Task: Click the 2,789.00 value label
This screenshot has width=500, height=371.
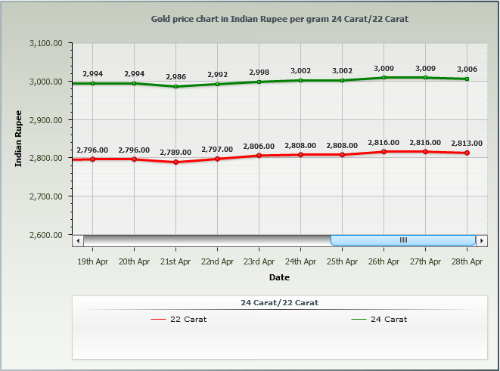Action: point(175,153)
